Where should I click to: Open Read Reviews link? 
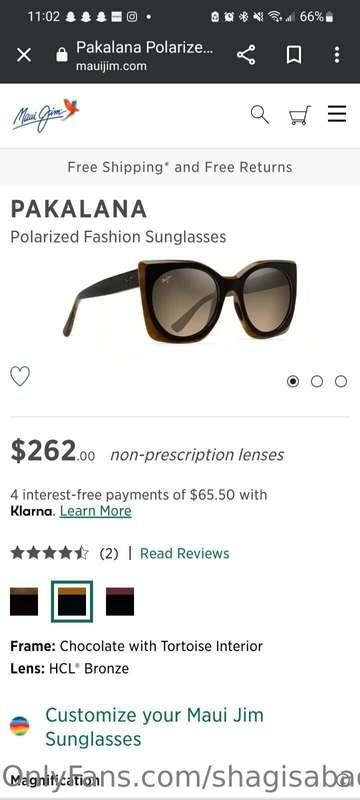(x=185, y=554)
